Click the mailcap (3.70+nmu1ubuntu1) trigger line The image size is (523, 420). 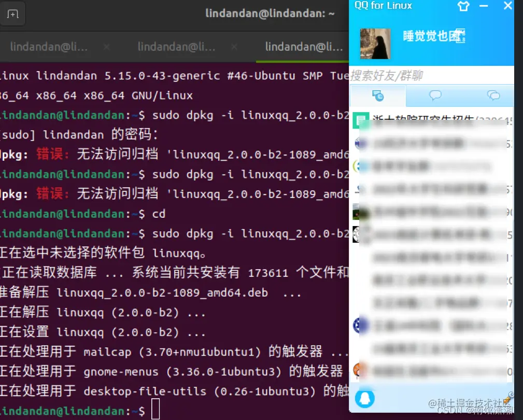click(174, 352)
